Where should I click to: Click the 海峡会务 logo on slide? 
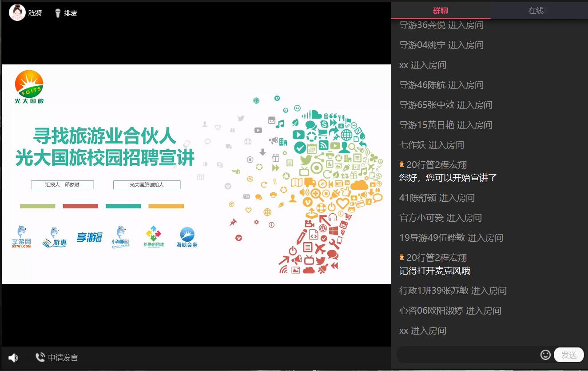pos(187,237)
